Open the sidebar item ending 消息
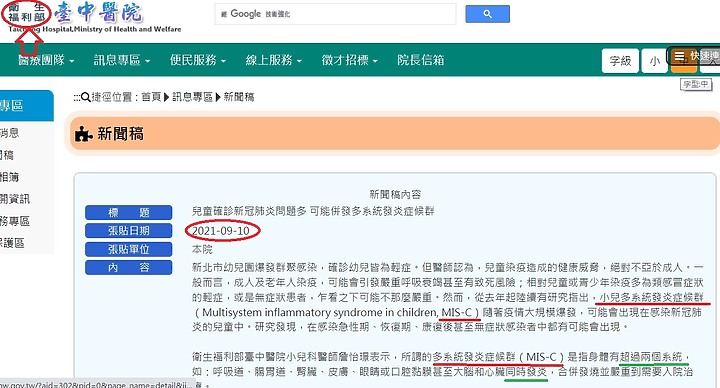 10,133
